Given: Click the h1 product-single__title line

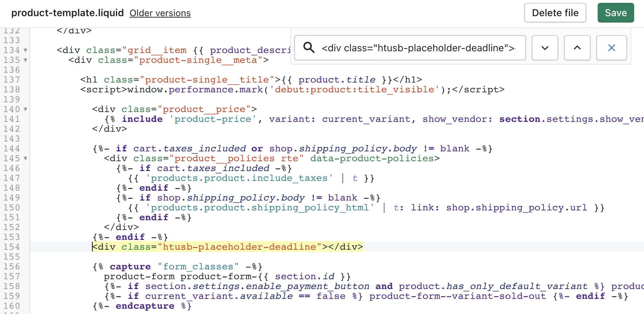Looking at the screenshot, I should (251, 80).
